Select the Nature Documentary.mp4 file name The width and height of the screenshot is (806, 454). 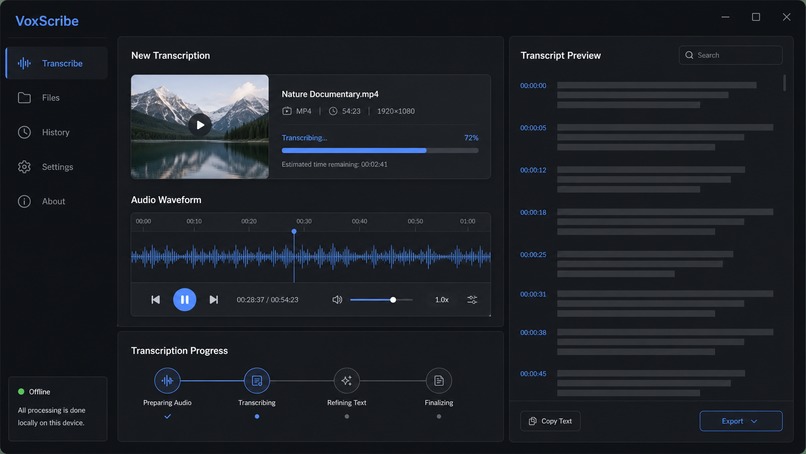click(x=330, y=94)
